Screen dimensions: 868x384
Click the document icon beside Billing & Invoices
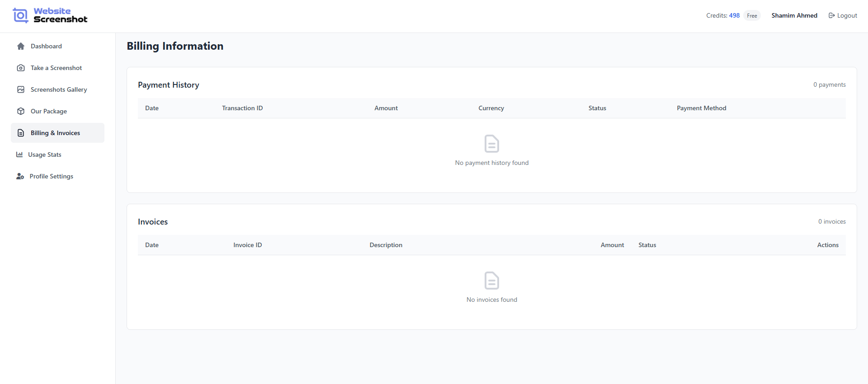[x=21, y=133]
